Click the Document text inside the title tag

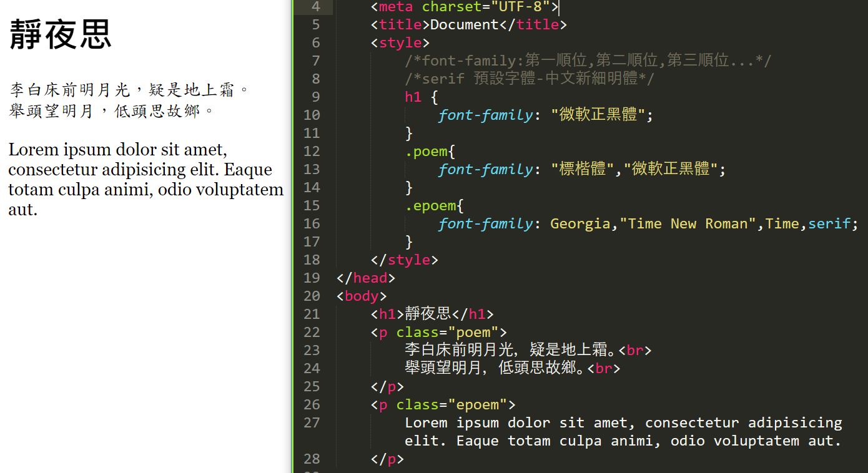[464, 25]
